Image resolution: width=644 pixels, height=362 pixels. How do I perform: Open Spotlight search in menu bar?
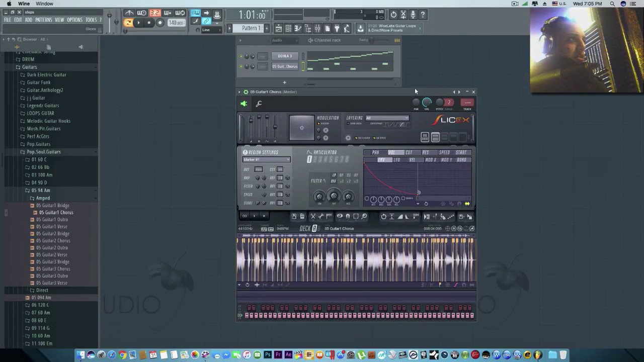click(x=612, y=4)
